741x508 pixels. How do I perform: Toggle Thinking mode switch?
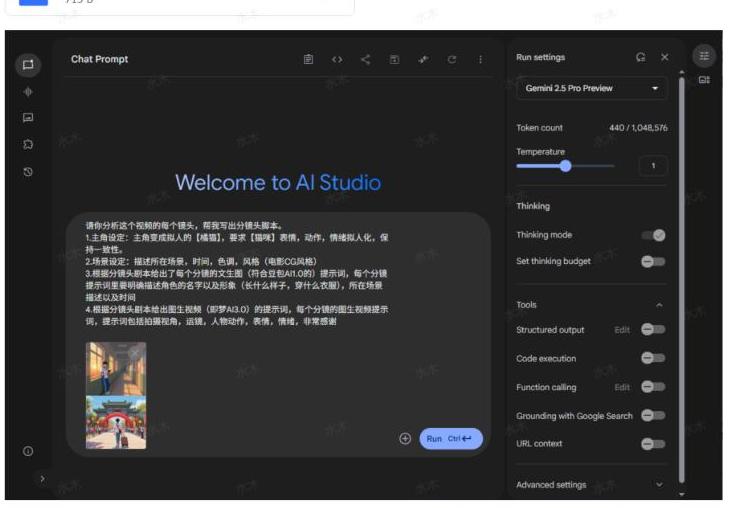pyautogui.click(x=654, y=235)
